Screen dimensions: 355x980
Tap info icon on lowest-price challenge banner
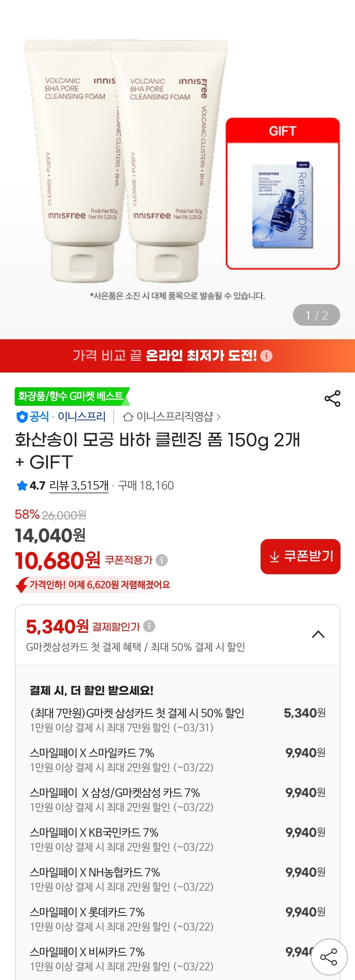[266, 356]
